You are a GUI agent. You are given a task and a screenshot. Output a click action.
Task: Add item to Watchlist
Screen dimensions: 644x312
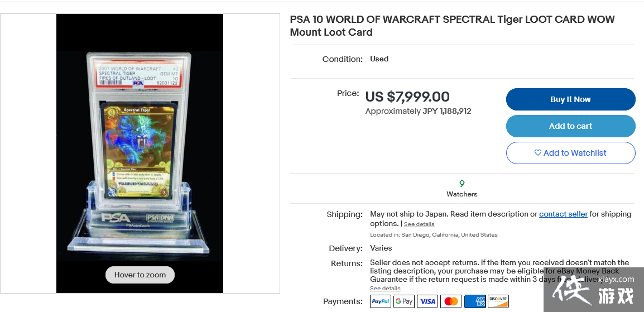[x=570, y=153]
